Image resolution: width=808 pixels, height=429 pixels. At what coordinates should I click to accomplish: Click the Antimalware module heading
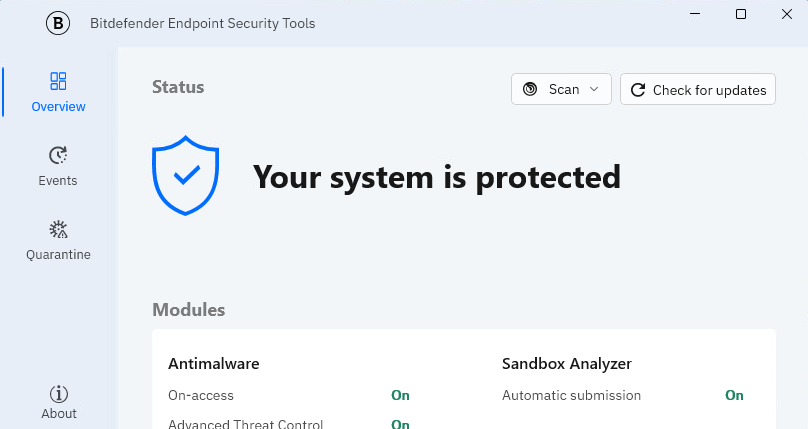tap(213, 364)
